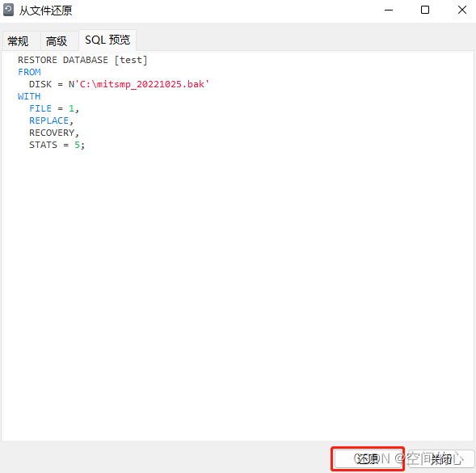Click the RECOVERY option line
Screen dimensions: 476x473
click(54, 133)
